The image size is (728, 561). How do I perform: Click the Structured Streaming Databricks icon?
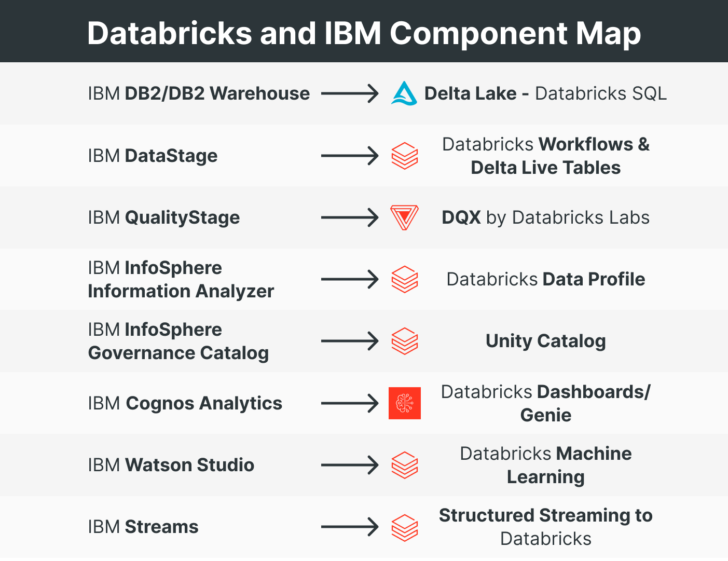pyautogui.click(x=405, y=527)
